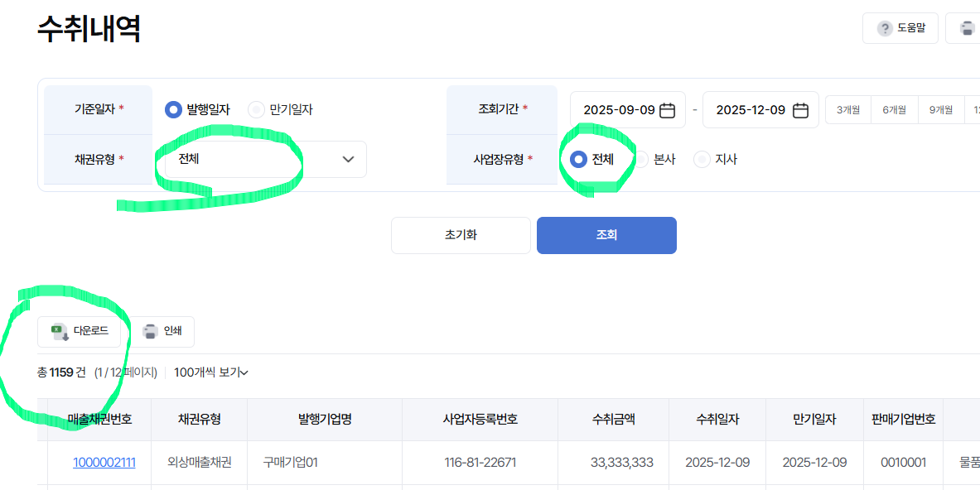Click the printer icon at top right
This screenshot has width=980, height=490.
966,28
